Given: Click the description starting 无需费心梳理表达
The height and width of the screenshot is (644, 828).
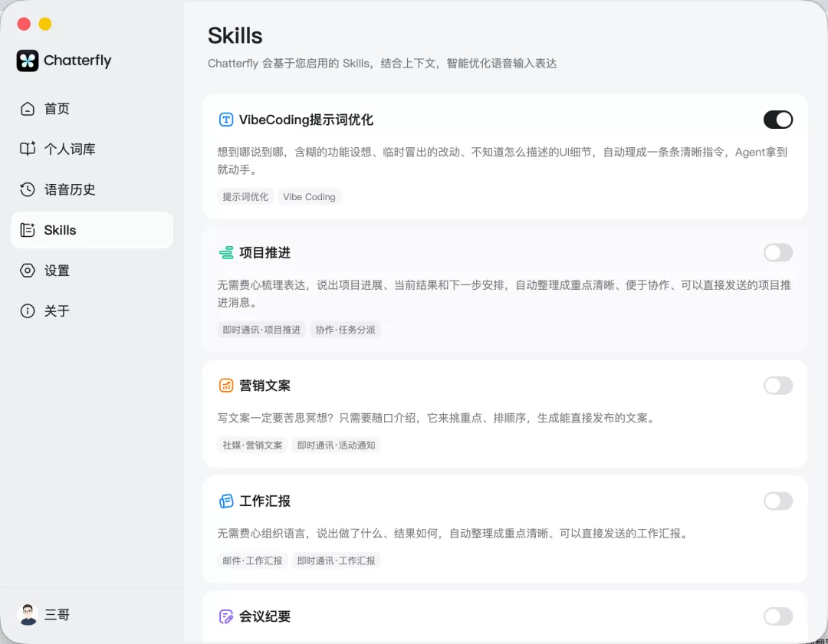Looking at the screenshot, I should pos(504,294).
